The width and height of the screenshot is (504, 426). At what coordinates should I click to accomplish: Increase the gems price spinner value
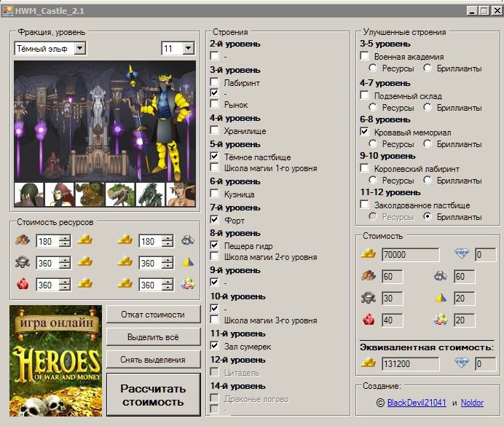click(x=168, y=282)
